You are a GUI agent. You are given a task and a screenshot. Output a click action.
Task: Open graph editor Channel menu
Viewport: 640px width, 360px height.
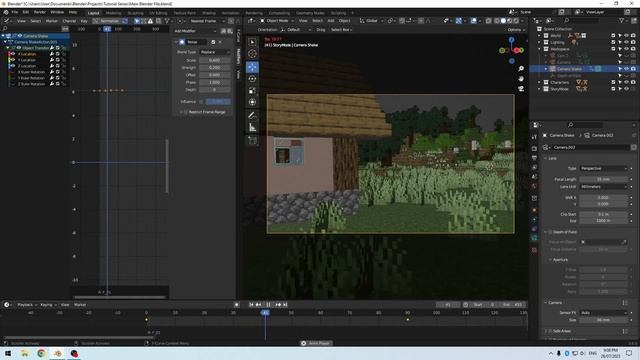(69, 21)
